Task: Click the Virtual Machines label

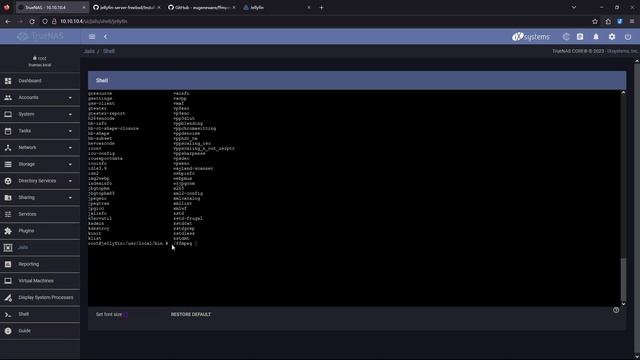Action: 36,281
